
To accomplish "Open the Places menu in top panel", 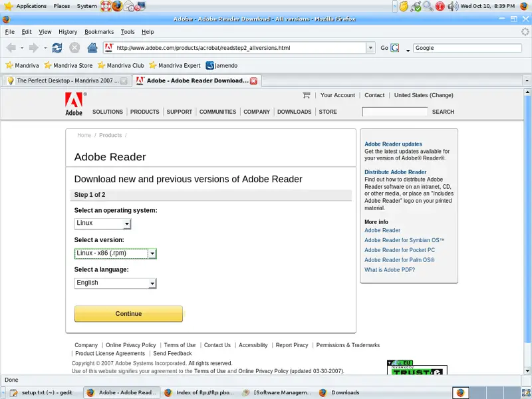I will pos(61,6).
